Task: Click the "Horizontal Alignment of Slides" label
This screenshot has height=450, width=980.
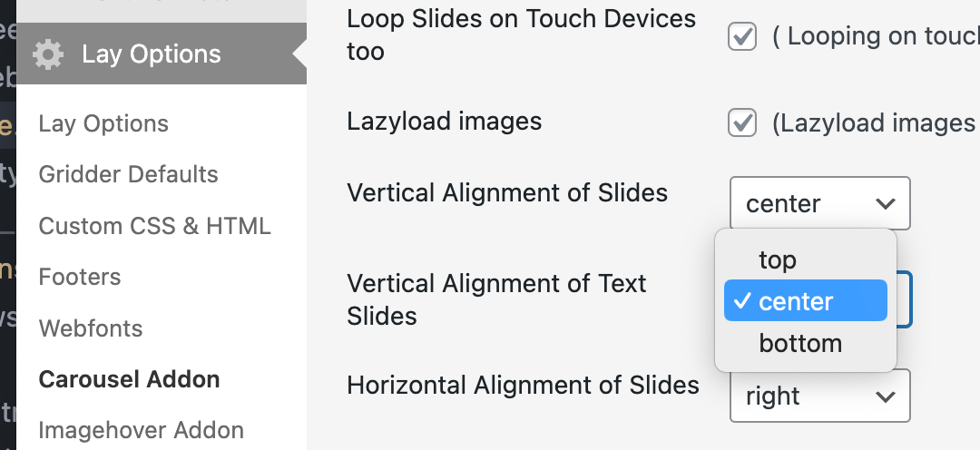Action: point(523,386)
